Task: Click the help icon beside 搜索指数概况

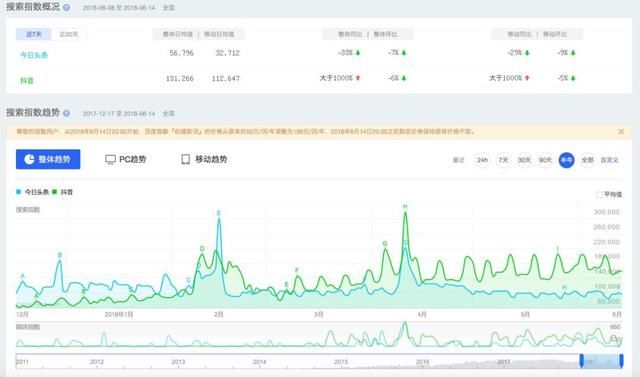Action: (66, 7)
